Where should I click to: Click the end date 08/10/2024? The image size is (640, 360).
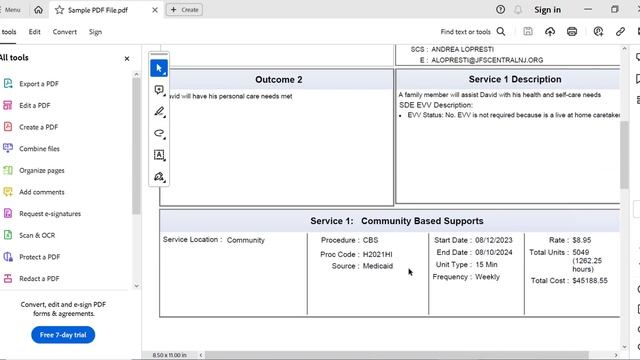[x=493, y=252]
